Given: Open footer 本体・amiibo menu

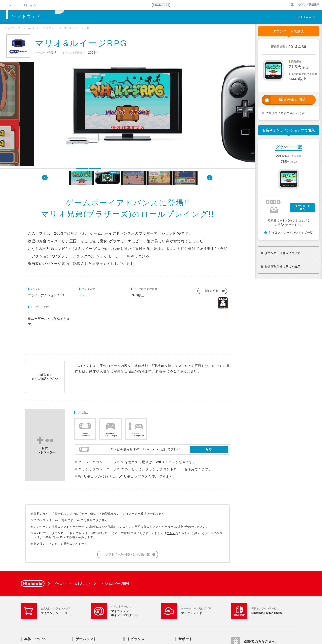Looking at the screenshot, I should (x=35, y=639).
